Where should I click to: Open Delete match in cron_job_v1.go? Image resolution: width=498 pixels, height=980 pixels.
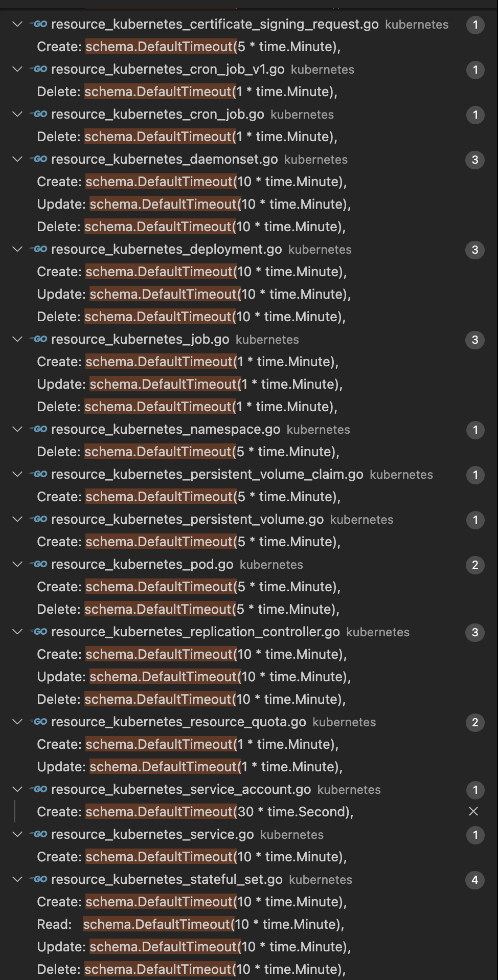pos(187,92)
